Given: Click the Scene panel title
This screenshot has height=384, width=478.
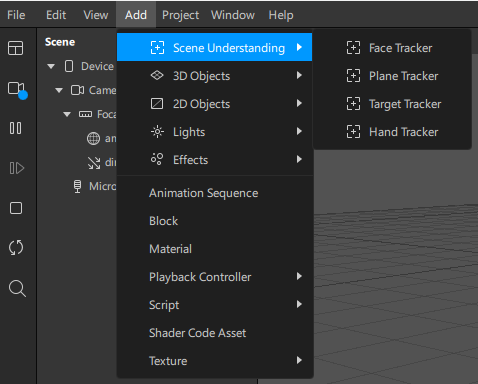Looking at the screenshot, I should tap(60, 42).
